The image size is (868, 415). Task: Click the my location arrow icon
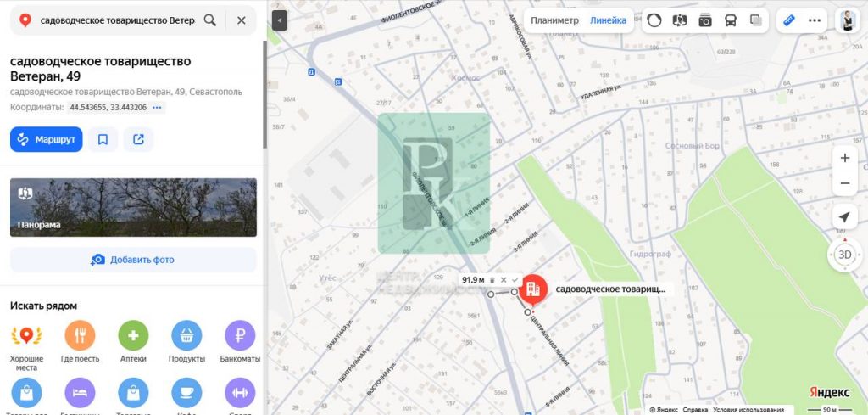845,216
